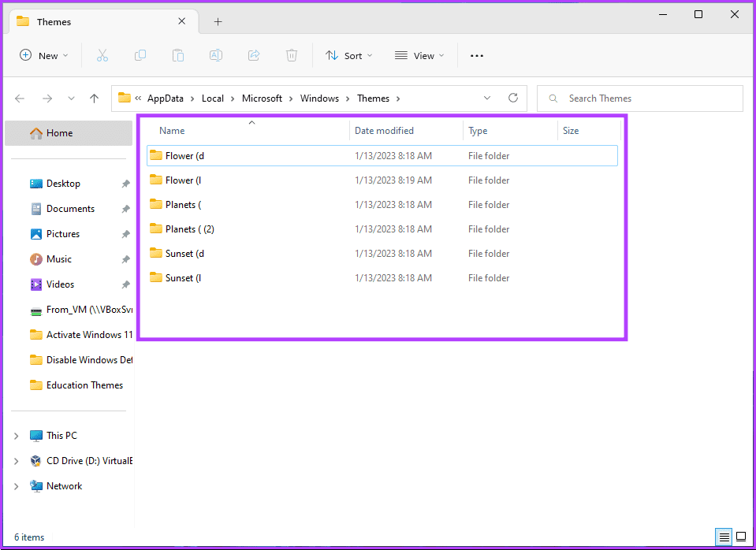This screenshot has height=550, width=756.
Task: Click AppData in the breadcrumb path
Action: 166,98
